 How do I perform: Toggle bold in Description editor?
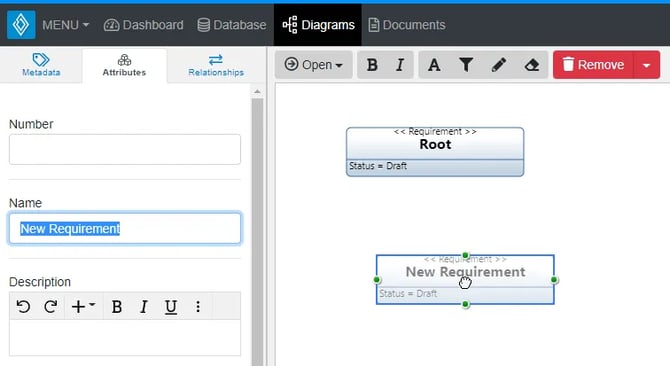click(x=116, y=307)
